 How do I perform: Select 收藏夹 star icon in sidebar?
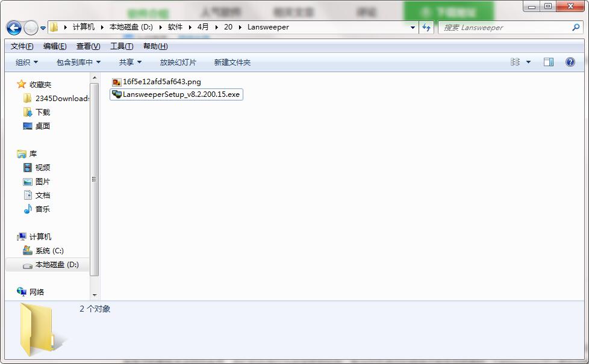(x=21, y=84)
